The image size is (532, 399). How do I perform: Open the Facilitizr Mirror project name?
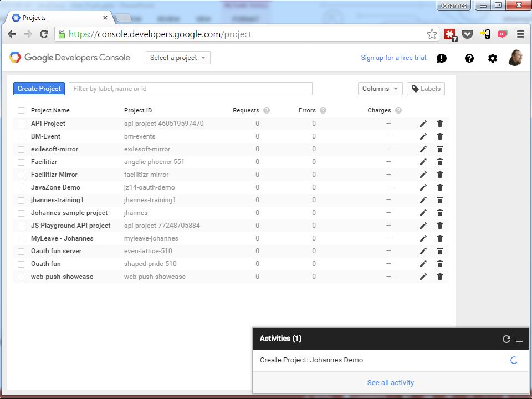(x=54, y=175)
